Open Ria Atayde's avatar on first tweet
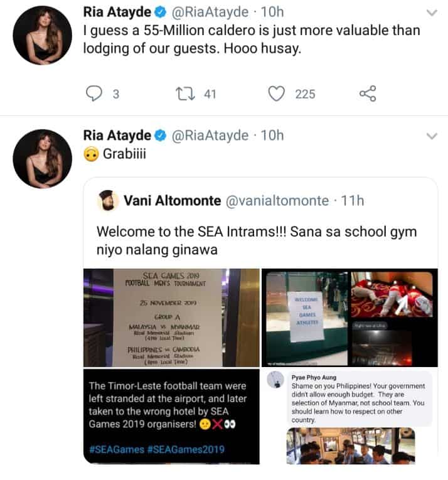The height and width of the screenshot is (480, 448). (x=42, y=35)
